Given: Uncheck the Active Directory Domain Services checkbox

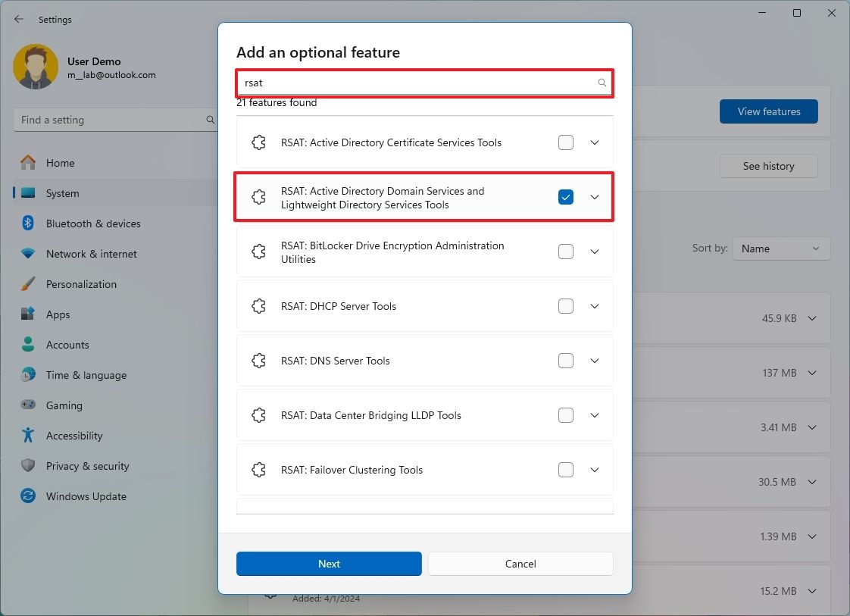Looking at the screenshot, I should coord(566,197).
